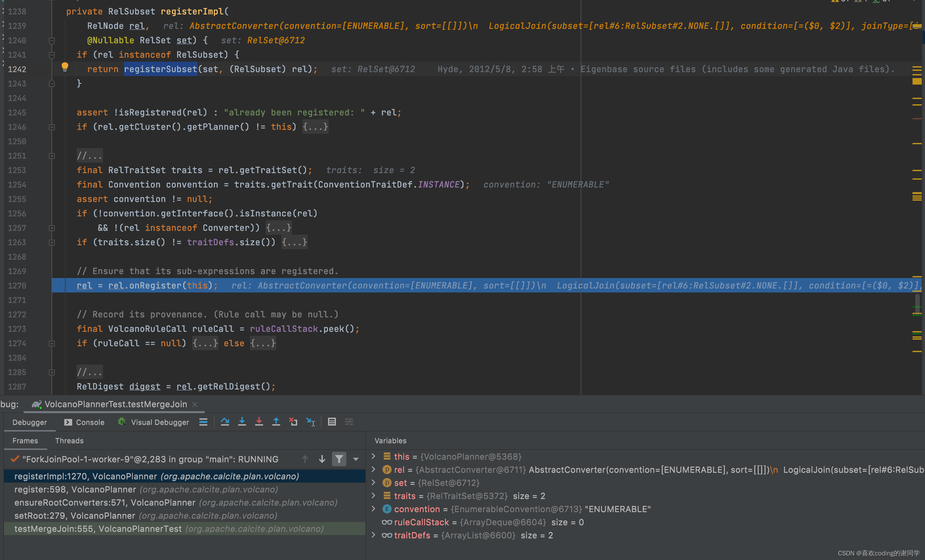The width and height of the screenshot is (925, 560).
Task: Click the Show Execution Point icon
Action: (203, 422)
